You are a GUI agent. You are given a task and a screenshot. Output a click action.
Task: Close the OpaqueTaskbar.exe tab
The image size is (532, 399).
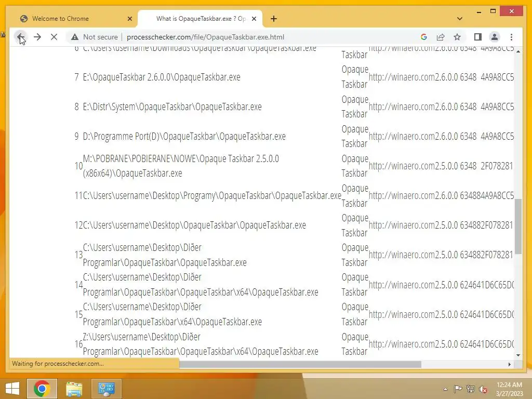(254, 19)
